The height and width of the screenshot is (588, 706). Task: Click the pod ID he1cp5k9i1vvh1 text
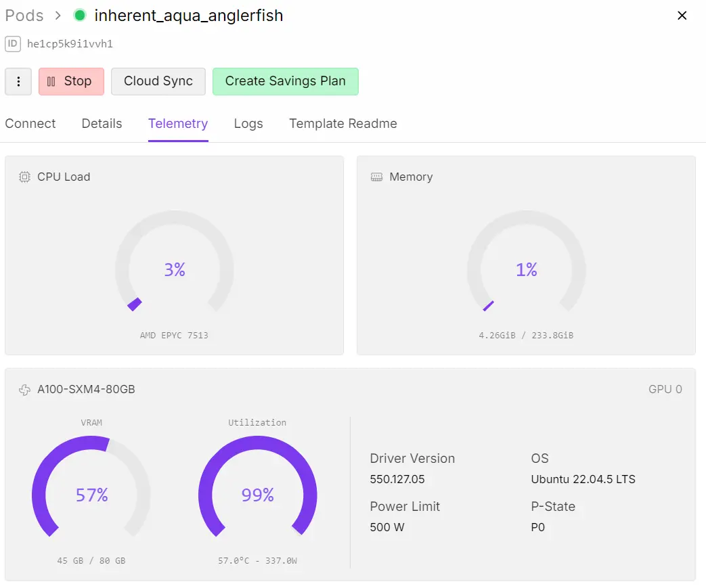pos(70,44)
